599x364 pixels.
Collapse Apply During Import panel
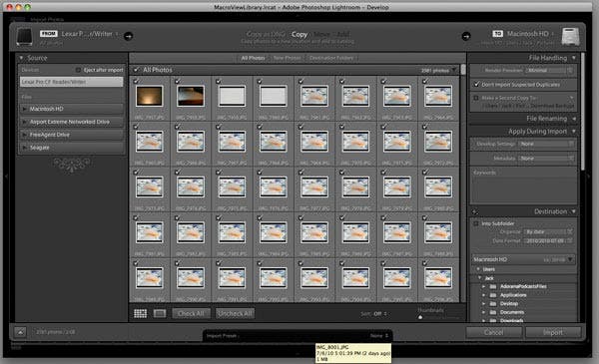pyautogui.click(x=574, y=132)
